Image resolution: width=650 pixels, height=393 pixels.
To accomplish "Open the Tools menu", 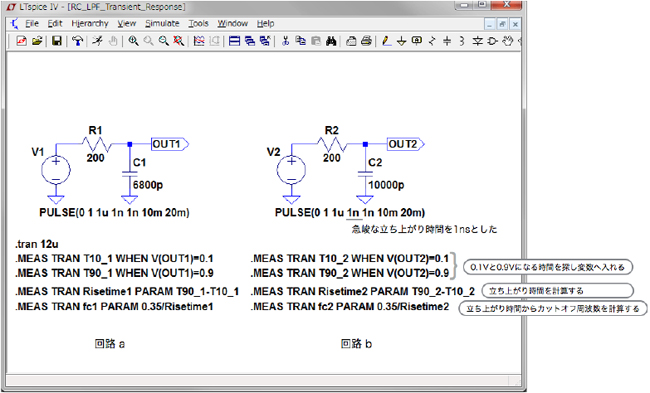I will [x=198, y=24].
